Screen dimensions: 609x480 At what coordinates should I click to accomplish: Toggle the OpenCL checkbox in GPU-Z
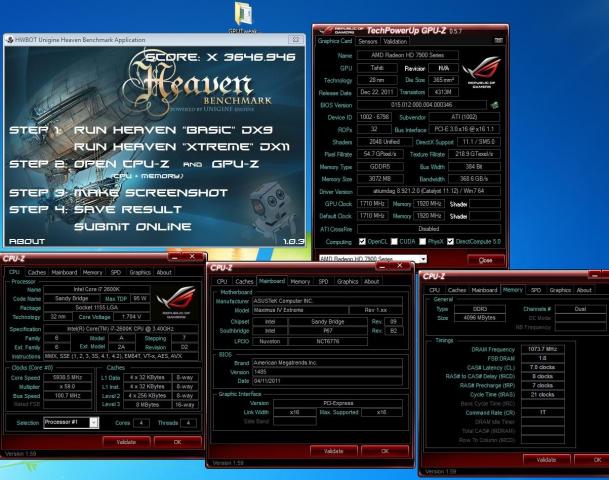coord(362,242)
